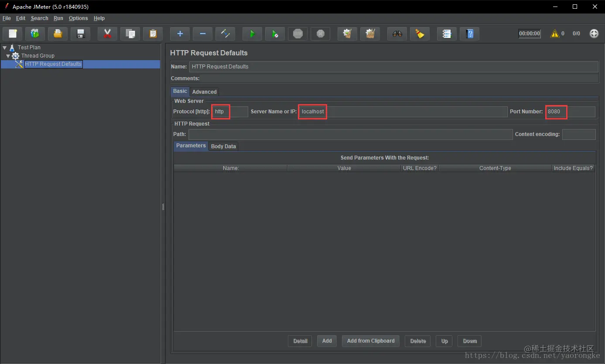605x364 pixels.
Task: Click the Test Plan flask icon
Action: click(x=12, y=48)
